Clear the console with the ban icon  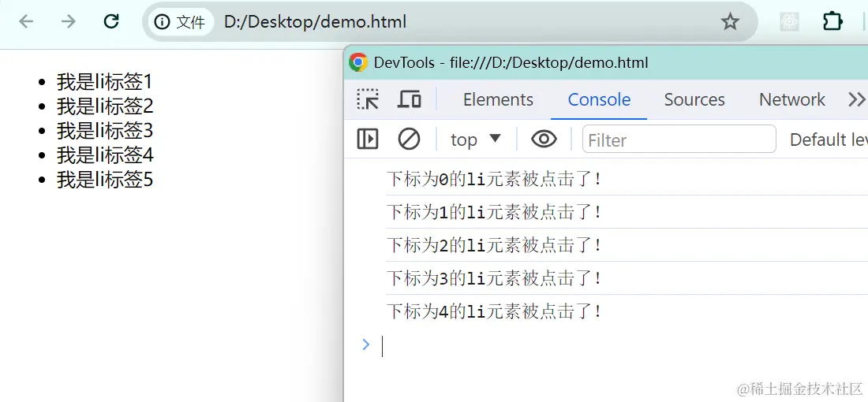[409, 140]
